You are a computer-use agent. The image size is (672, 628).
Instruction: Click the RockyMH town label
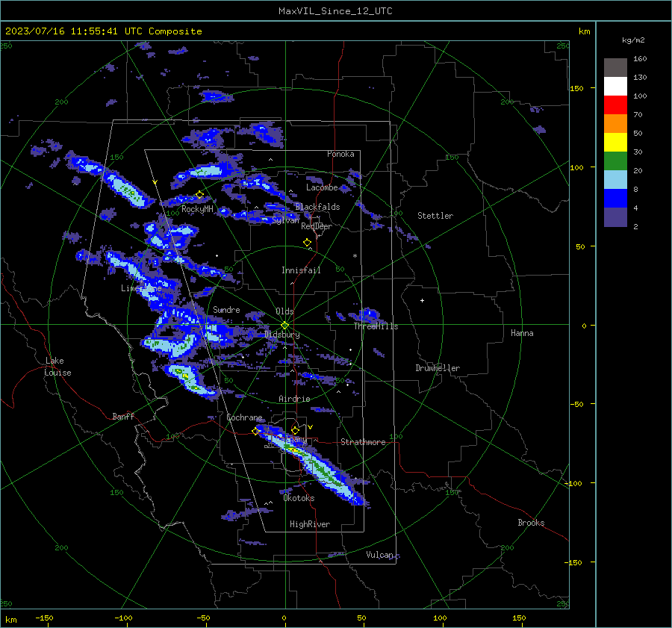[x=197, y=209]
